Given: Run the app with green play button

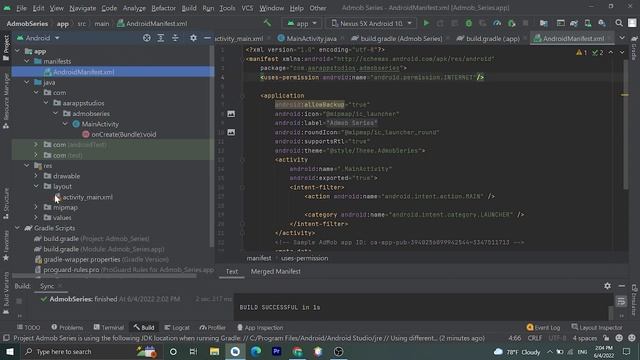Looking at the screenshot, I should pyautogui.click(x=426, y=23).
